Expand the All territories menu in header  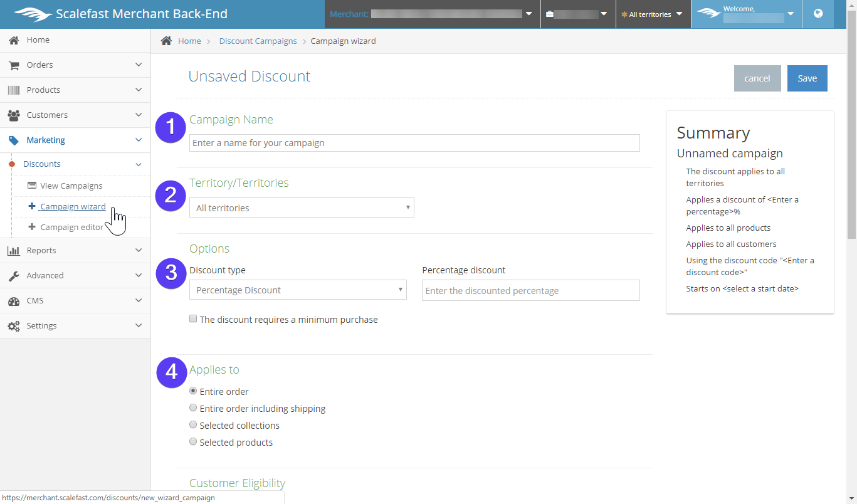pos(653,14)
